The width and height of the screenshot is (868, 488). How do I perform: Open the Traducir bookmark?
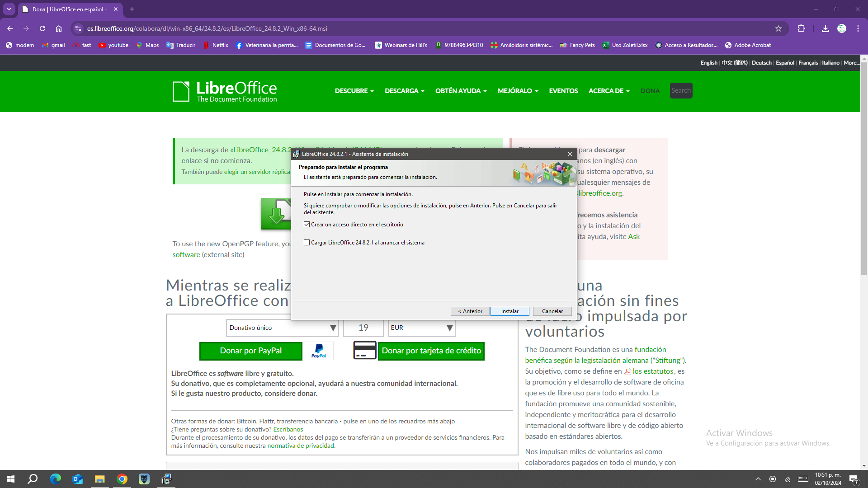pos(181,45)
